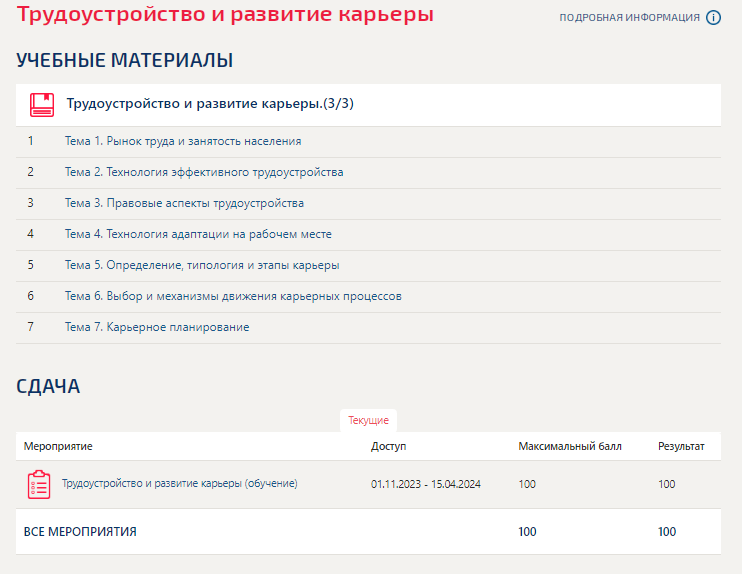Screen dimensions: 742x574
Task: Open Тема 6. Выбор и механизмы движения
Action: [x=233, y=296]
